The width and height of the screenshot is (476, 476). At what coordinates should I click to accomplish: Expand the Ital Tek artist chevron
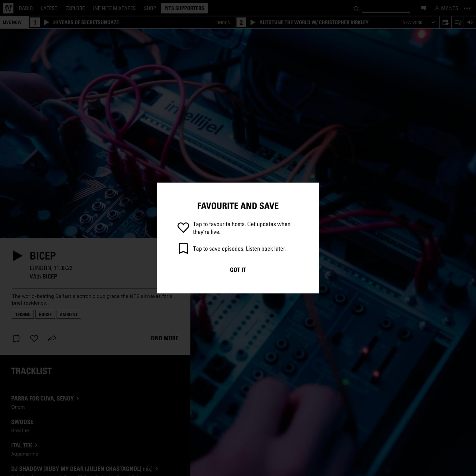[36, 445]
